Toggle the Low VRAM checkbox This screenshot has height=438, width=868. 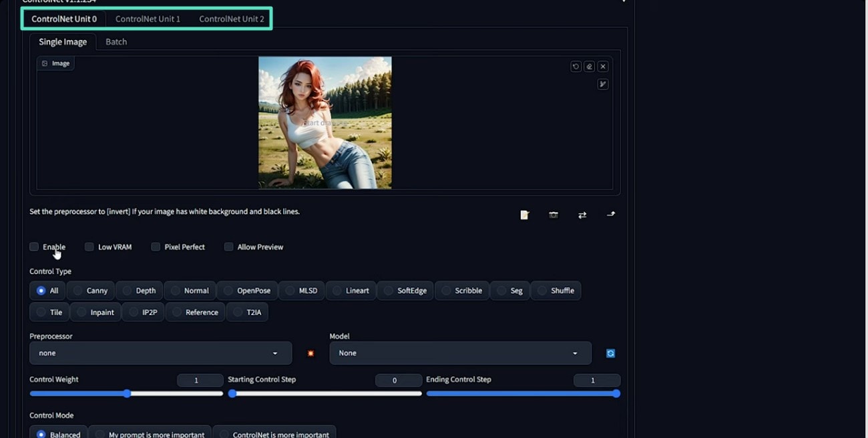tap(89, 247)
